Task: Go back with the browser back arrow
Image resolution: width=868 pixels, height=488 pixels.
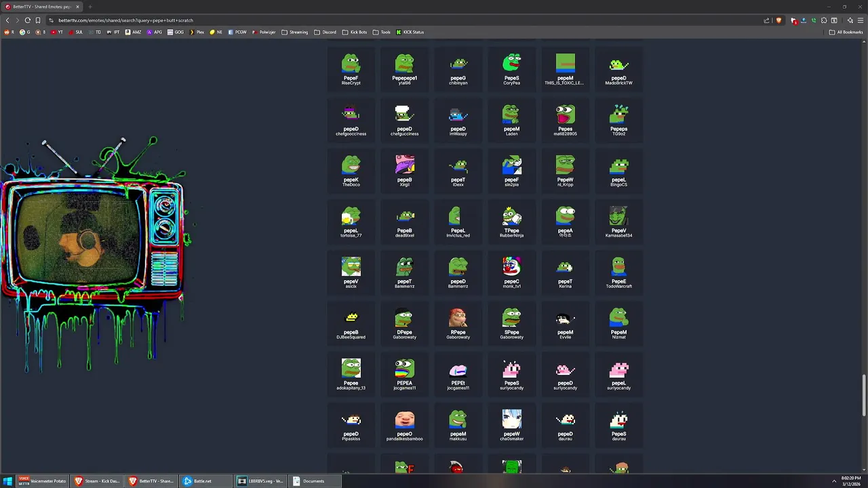Action: pyautogui.click(x=7, y=20)
